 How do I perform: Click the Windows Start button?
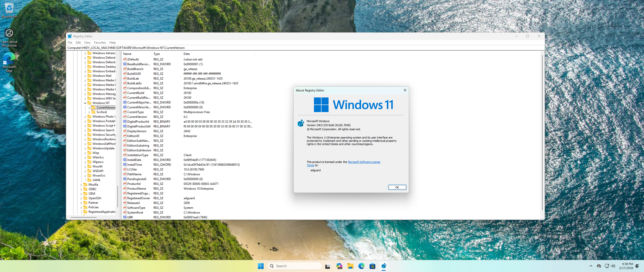261,266
